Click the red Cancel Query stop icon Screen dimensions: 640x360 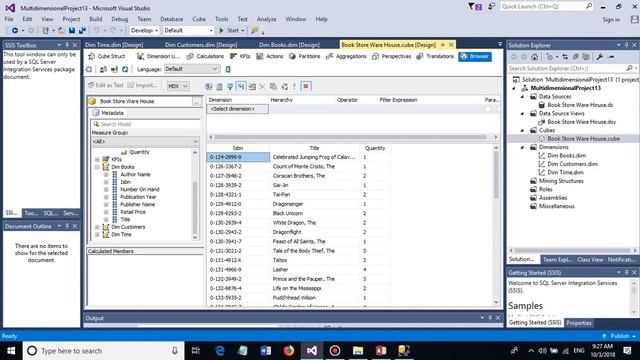[x=306, y=86]
